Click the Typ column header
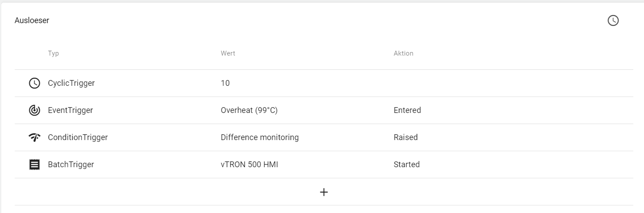The image size is (644, 213). click(53, 53)
